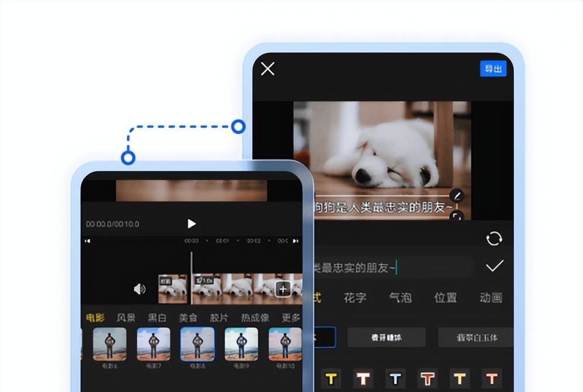
Task: Play the video in the filter editor
Action: (192, 224)
